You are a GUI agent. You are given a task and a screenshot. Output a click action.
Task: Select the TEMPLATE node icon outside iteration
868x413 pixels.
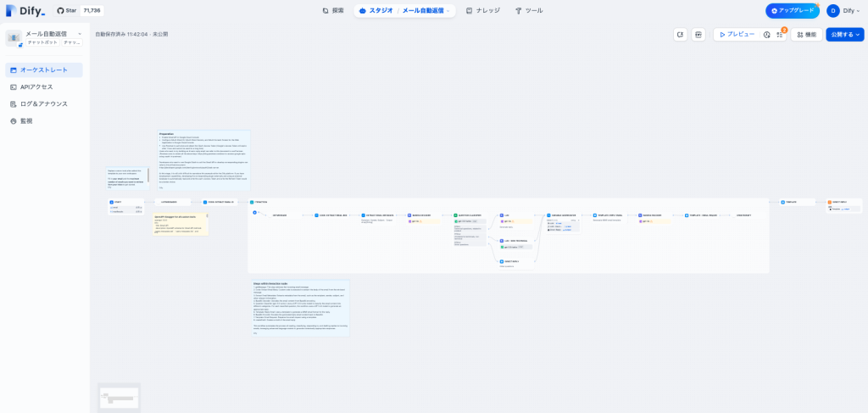click(782, 202)
